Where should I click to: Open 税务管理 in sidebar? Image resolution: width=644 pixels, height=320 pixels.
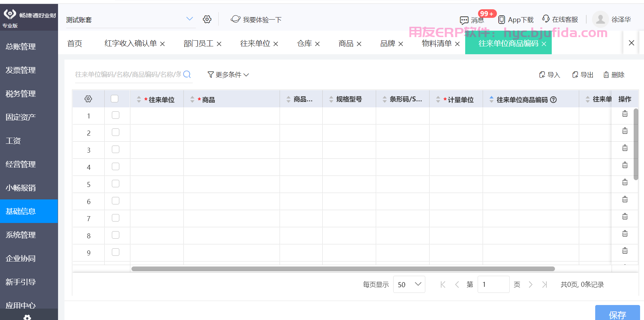(29, 93)
